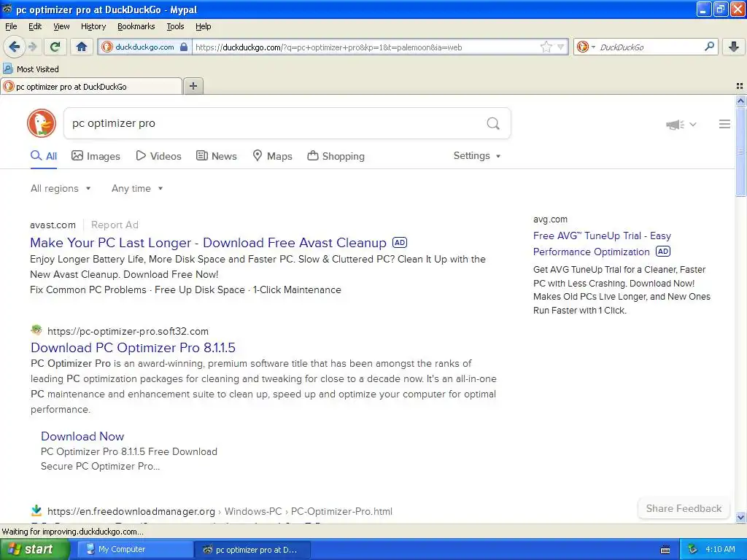Click the system tray icon beside clock

pyautogui.click(x=693, y=549)
